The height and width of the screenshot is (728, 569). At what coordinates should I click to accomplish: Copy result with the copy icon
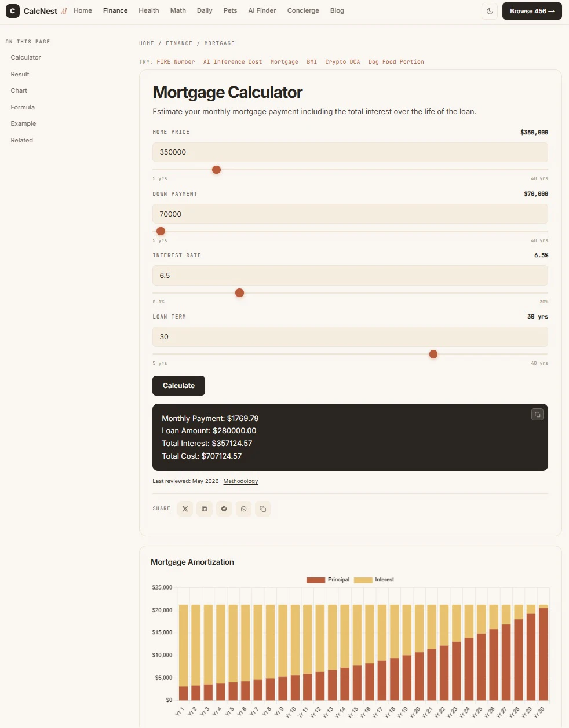click(537, 415)
